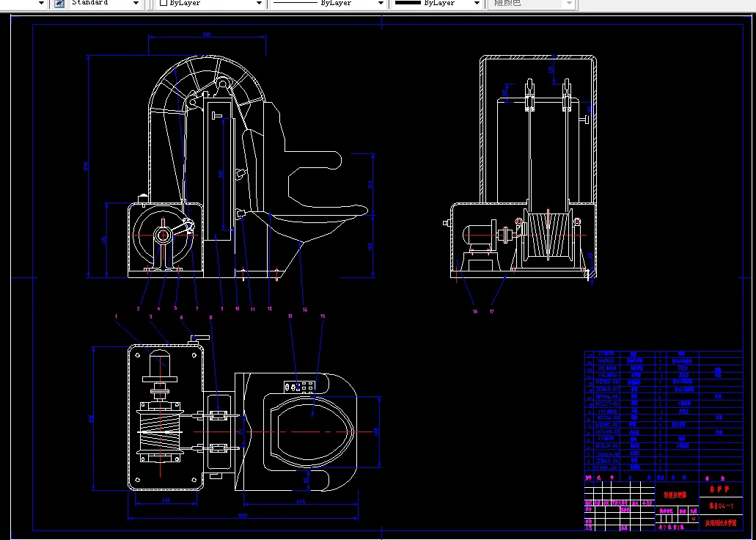Click the 645 dimension text below toilet plan
The width and height of the screenshot is (756, 540).
pos(301,501)
